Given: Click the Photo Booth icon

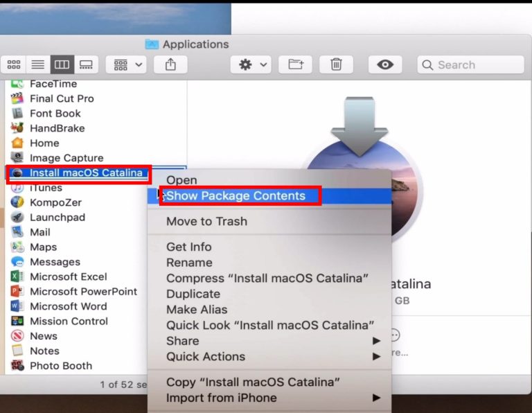Looking at the screenshot, I should 17,365.
